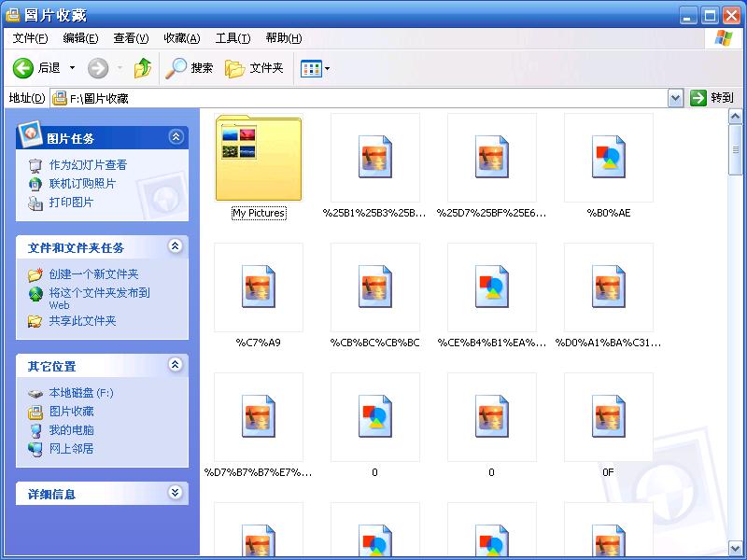Click the scrollbar down arrow
747x560 pixels.
click(735, 547)
